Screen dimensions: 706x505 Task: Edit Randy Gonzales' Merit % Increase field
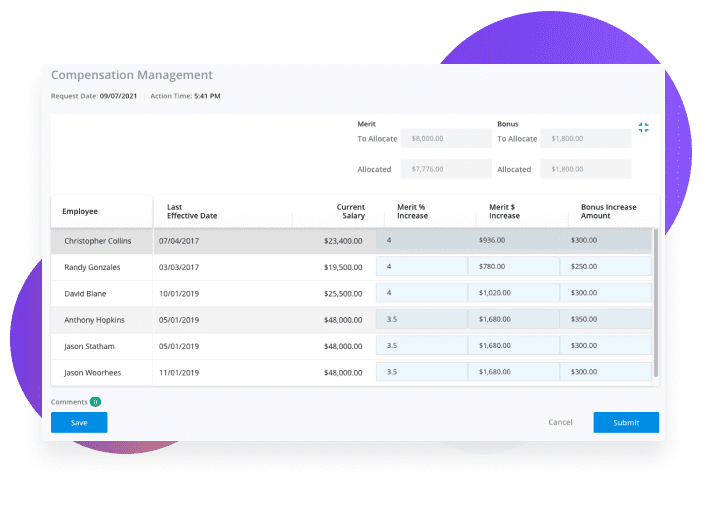click(x=421, y=267)
